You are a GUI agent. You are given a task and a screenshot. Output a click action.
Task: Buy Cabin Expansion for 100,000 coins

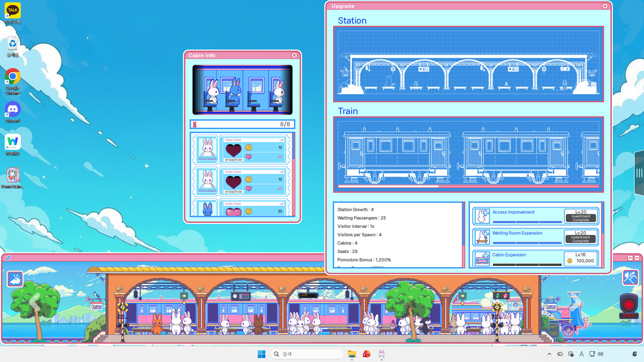[580, 260]
